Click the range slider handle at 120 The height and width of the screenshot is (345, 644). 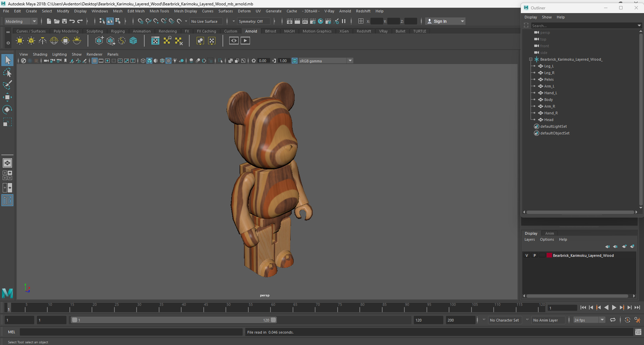274,320
